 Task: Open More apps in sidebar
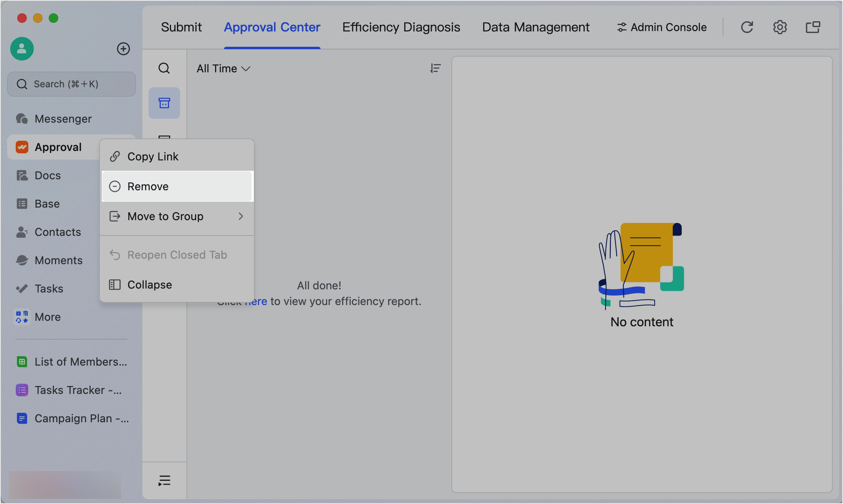pos(48,317)
